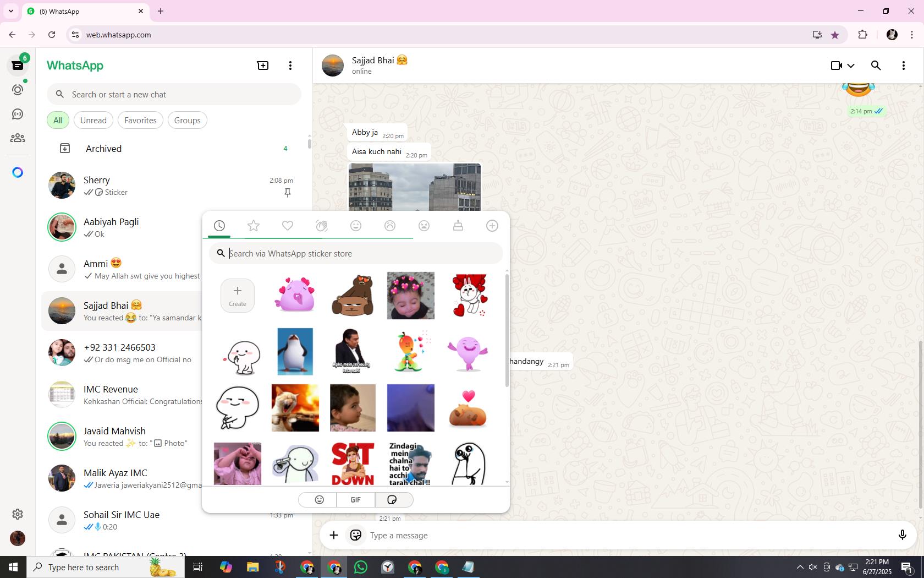Open the Aabiyah Pagli chat

[x=122, y=227]
